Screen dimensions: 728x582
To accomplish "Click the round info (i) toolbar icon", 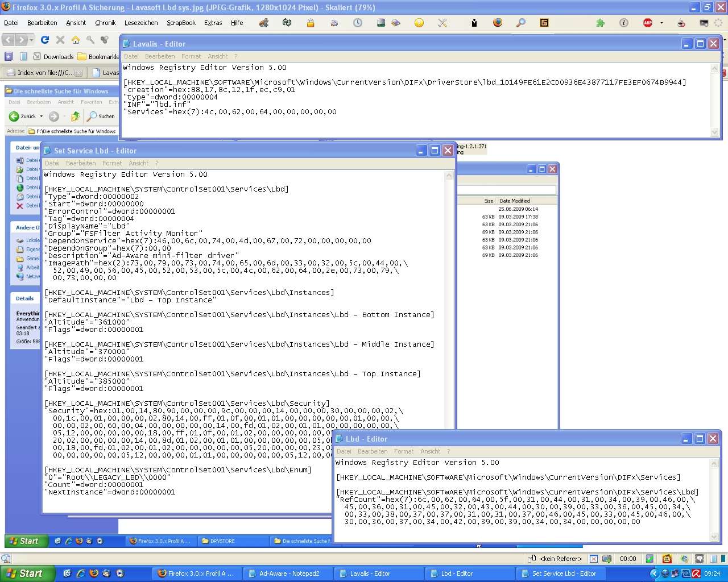I will point(624,23).
